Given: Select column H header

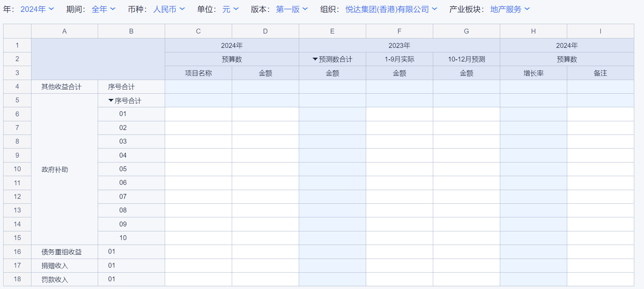Looking at the screenshot, I should (x=533, y=31).
